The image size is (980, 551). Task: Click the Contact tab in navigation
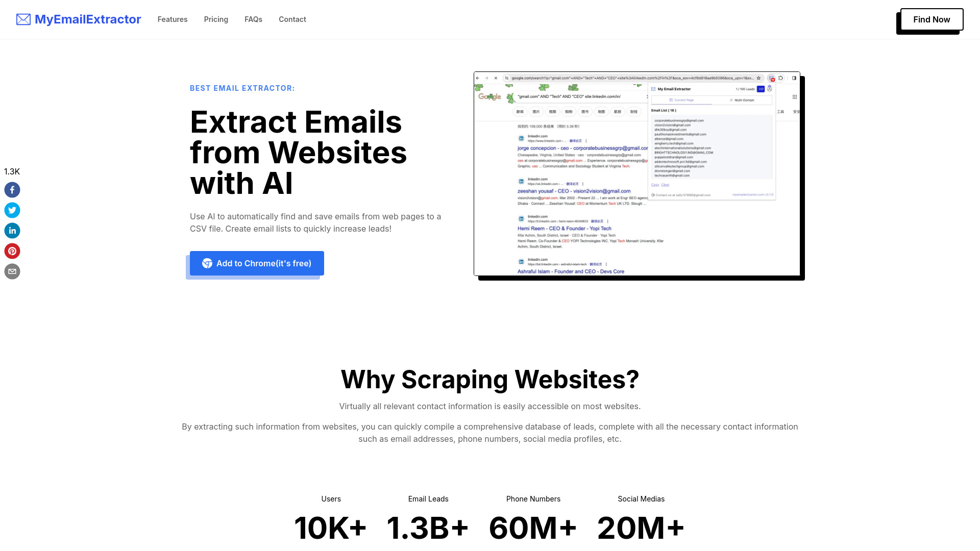click(292, 19)
